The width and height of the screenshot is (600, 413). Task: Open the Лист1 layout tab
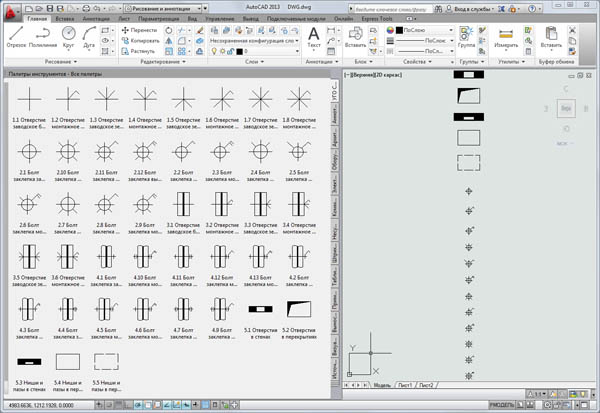pos(405,384)
